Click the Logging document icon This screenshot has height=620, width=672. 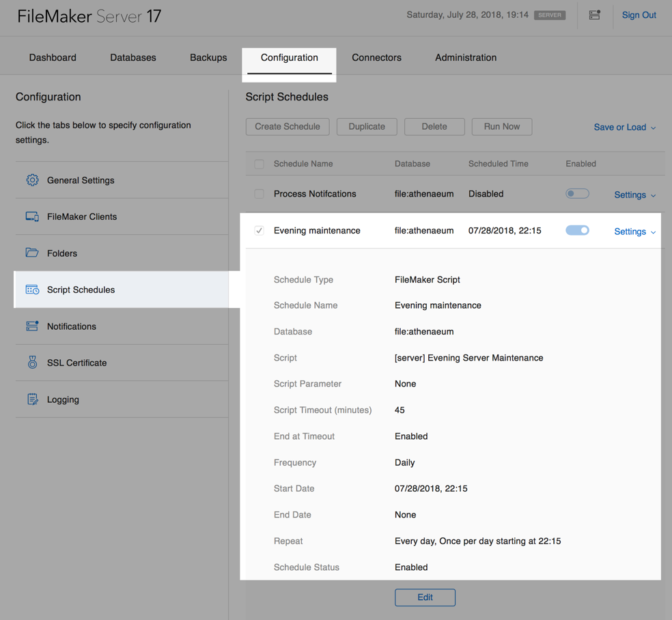[32, 399]
